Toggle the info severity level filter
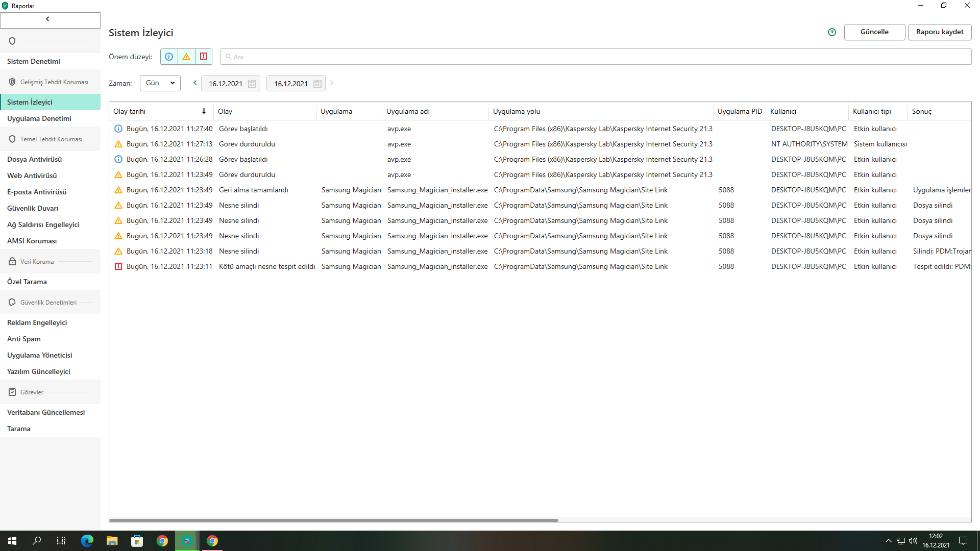980x551 pixels. click(169, 57)
